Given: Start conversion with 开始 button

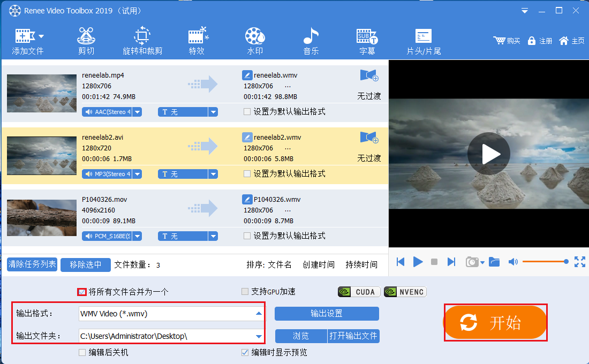Looking at the screenshot, I should tap(495, 322).
